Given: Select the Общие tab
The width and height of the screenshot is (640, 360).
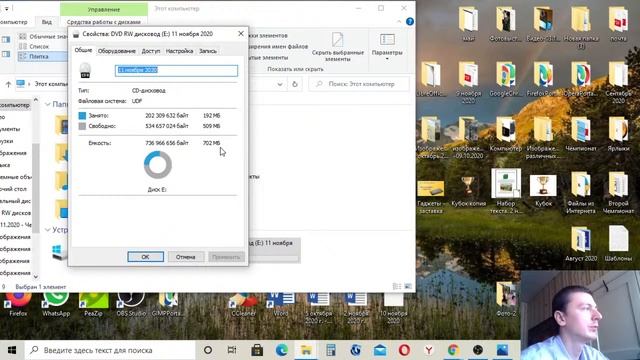Looking at the screenshot, I should [83, 50].
